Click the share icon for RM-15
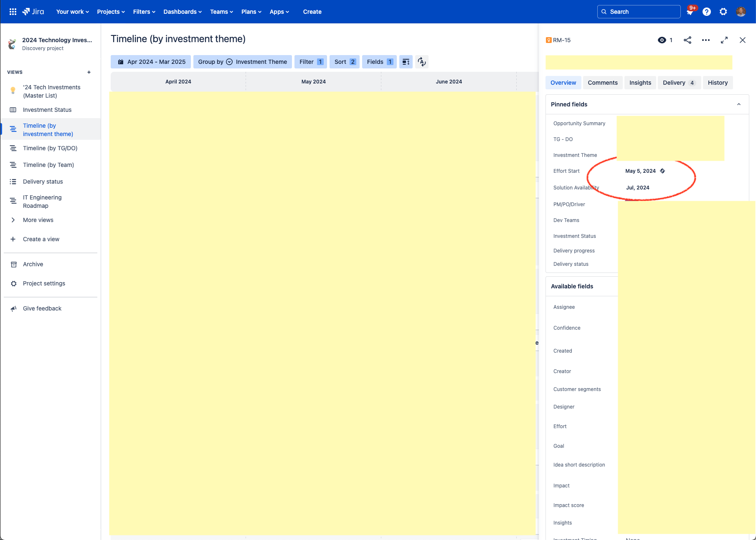This screenshot has width=756, height=540. click(x=688, y=40)
